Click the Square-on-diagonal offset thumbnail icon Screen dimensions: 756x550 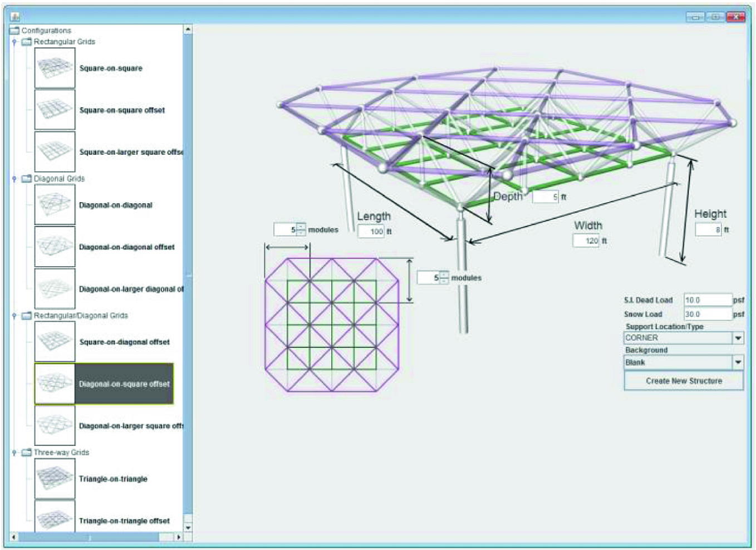click(x=55, y=342)
